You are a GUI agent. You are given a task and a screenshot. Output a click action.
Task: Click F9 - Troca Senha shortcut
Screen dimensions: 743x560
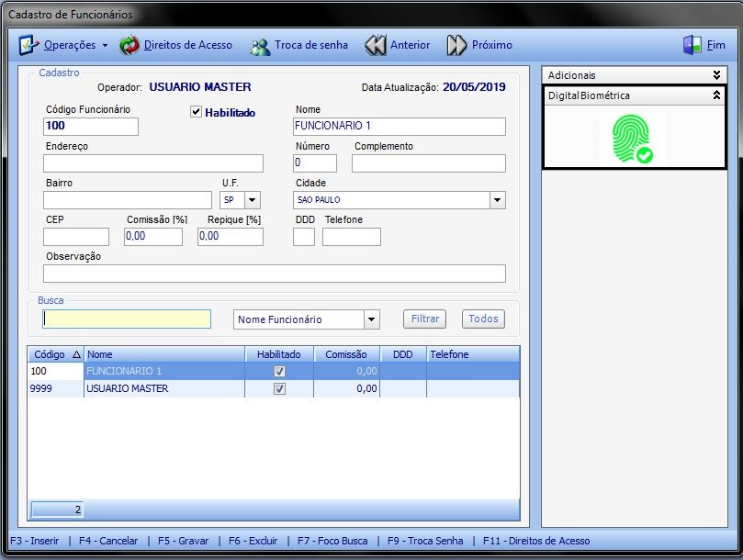point(425,541)
